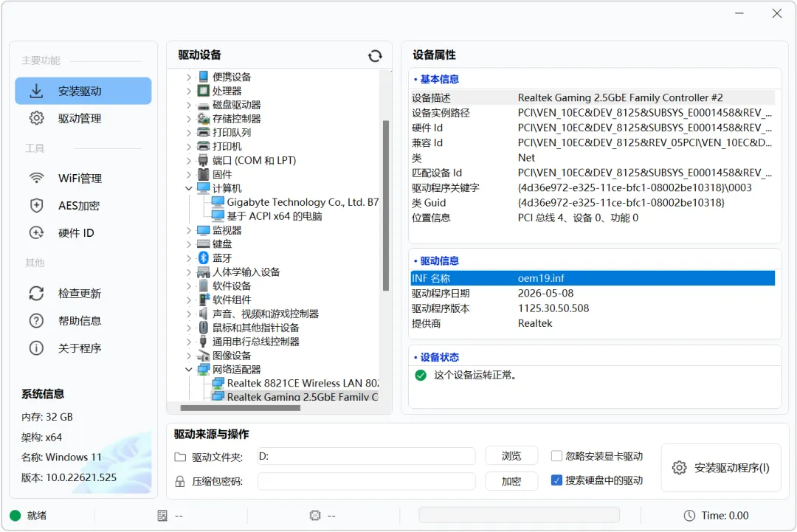
Task: Open AES加密 tool
Action: coord(83,206)
